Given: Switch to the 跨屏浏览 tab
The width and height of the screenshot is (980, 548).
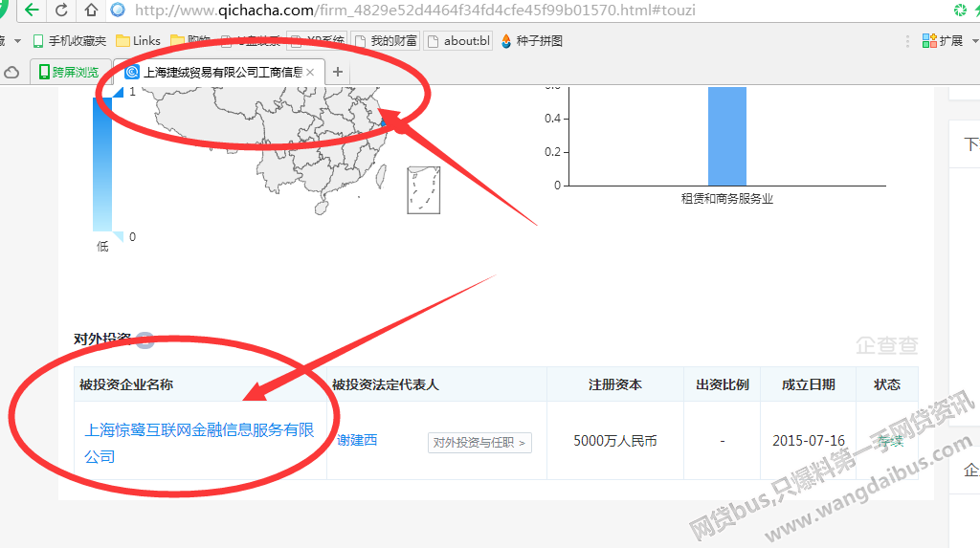Looking at the screenshot, I should tap(69, 73).
